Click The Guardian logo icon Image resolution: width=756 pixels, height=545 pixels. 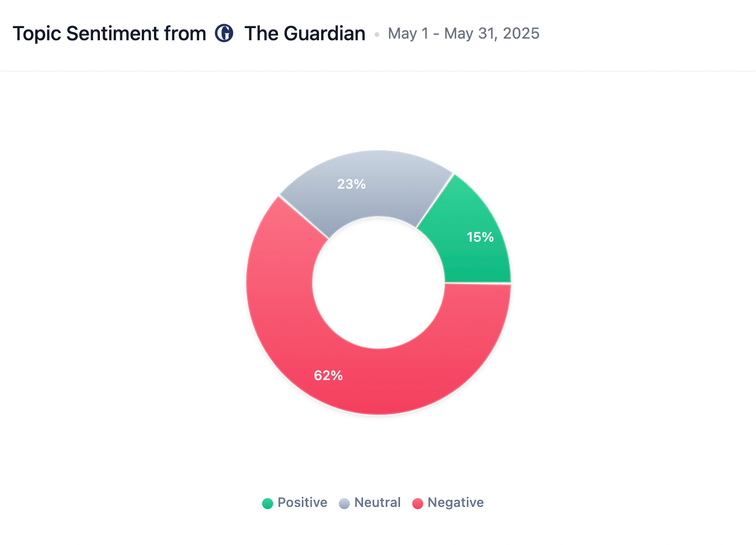coord(224,33)
